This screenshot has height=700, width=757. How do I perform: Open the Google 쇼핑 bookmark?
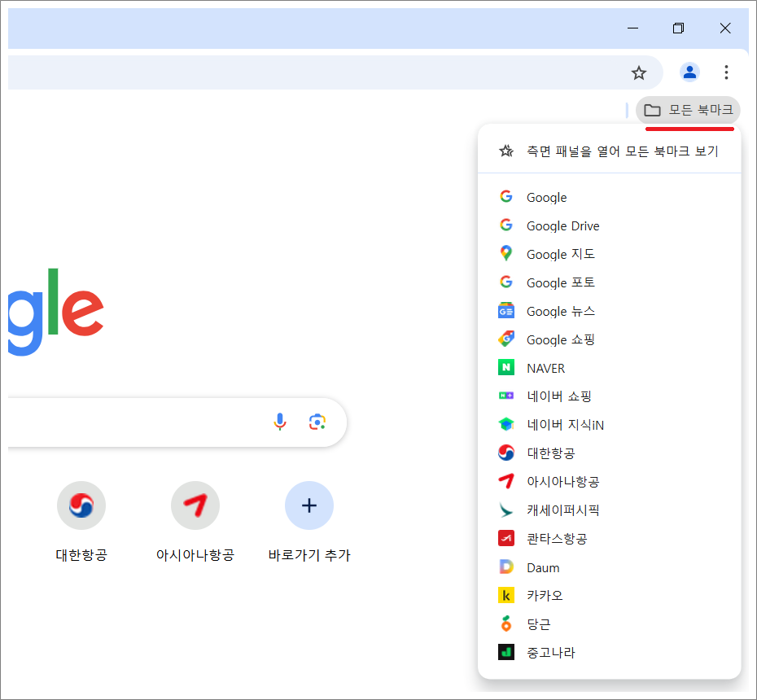point(610,339)
